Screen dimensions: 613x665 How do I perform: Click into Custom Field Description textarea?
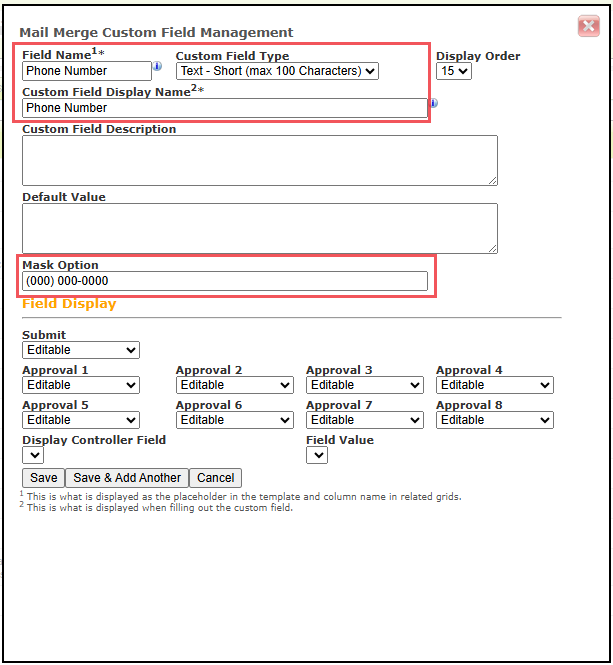pyautogui.click(x=260, y=160)
